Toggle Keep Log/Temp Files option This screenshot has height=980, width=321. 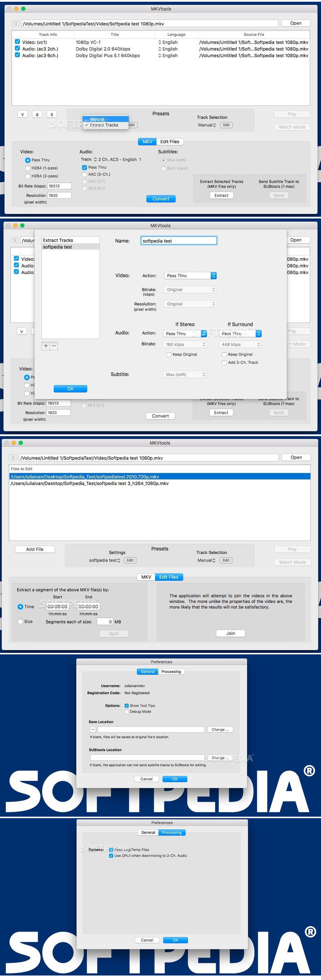click(111, 850)
